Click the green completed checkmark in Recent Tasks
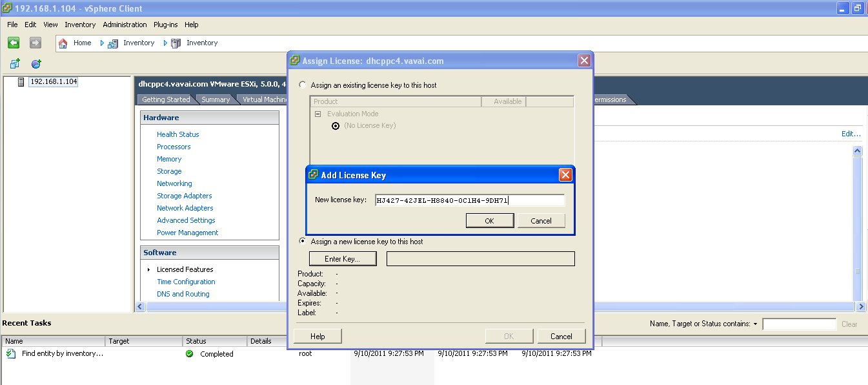Viewport: 868px width, 385px height. [x=189, y=354]
